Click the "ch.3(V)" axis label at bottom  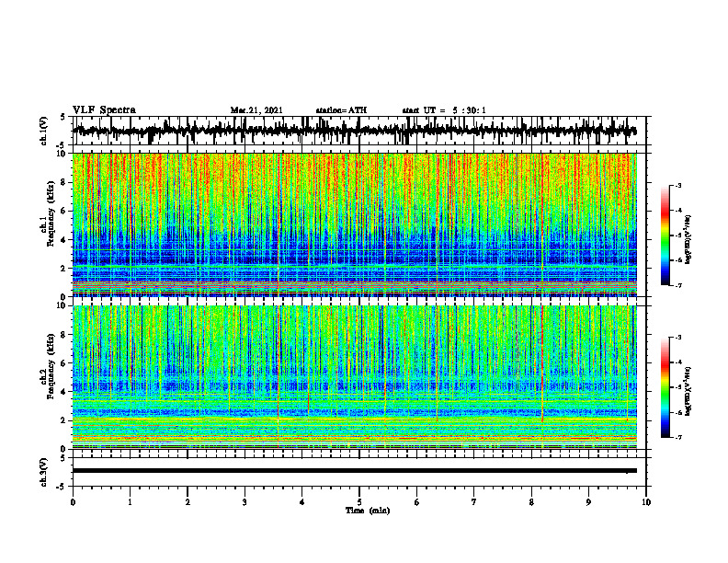(x=44, y=472)
